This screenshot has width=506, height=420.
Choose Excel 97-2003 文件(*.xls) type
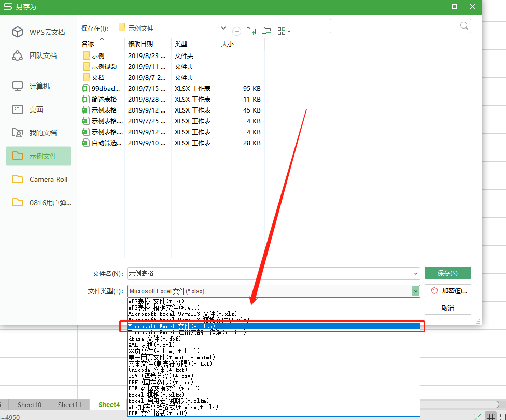(274, 314)
